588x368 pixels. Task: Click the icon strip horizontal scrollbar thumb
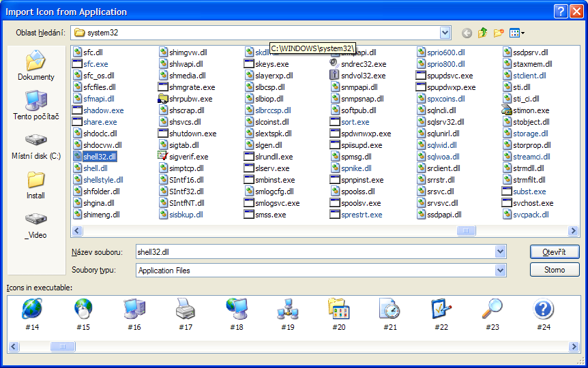coord(61,346)
